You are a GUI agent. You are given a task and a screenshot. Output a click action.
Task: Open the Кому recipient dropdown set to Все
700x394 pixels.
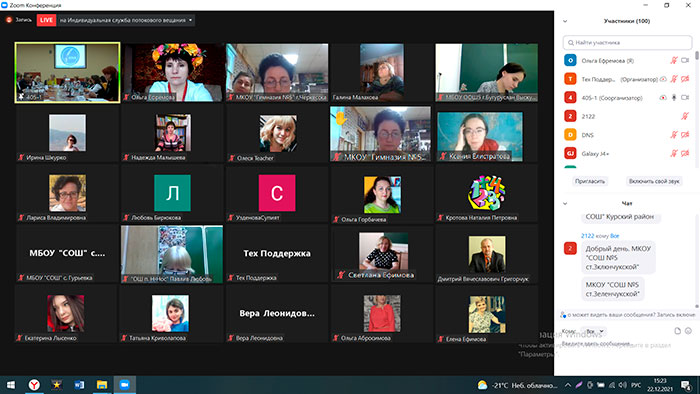pos(595,332)
